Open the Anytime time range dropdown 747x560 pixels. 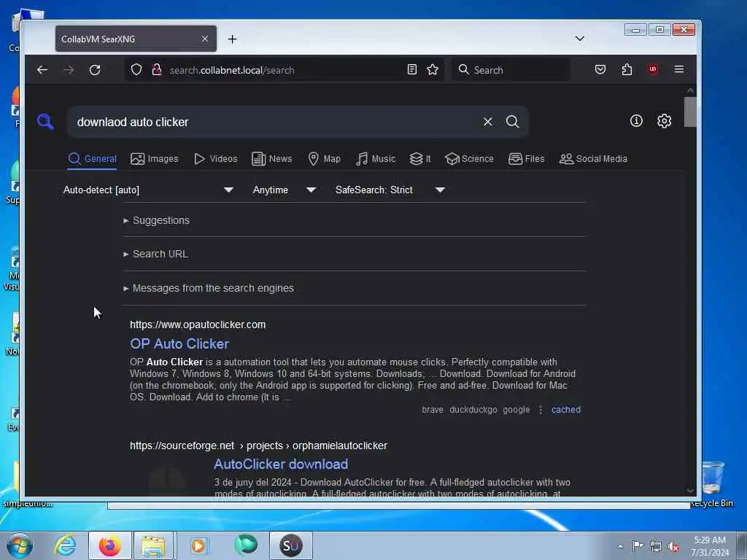click(x=284, y=190)
